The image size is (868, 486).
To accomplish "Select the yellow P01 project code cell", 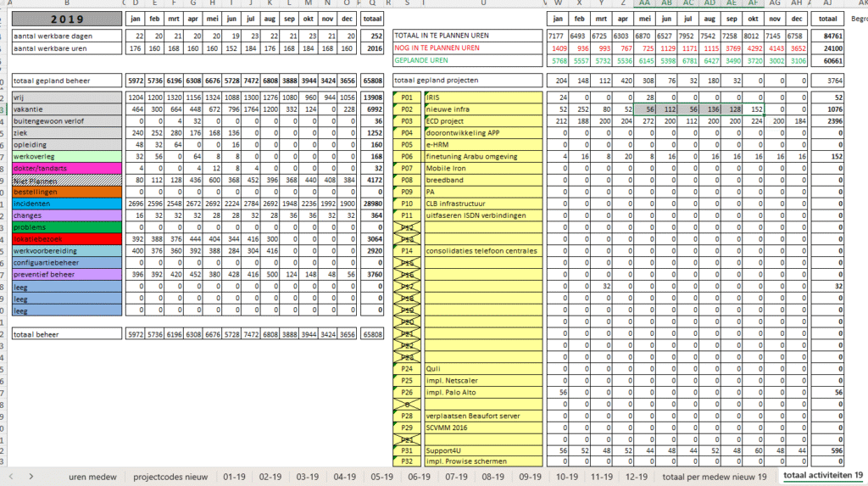I will 407,98.
